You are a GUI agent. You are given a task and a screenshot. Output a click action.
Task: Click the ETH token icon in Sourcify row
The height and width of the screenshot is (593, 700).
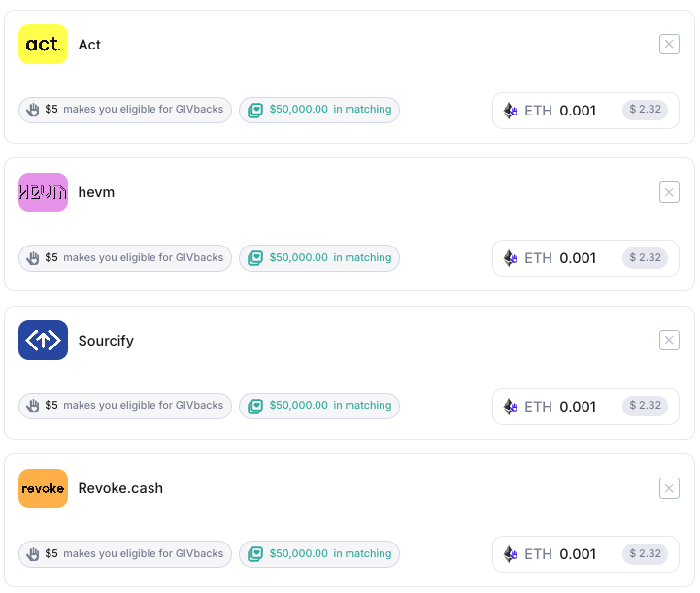pyautogui.click(x=511, y=407)
